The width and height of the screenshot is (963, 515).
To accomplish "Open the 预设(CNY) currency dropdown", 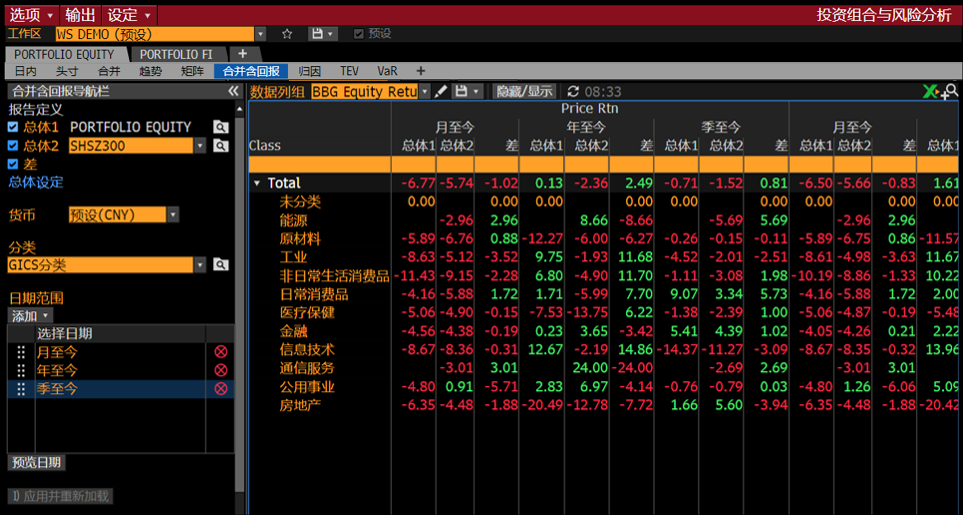I will click(173, 215).
